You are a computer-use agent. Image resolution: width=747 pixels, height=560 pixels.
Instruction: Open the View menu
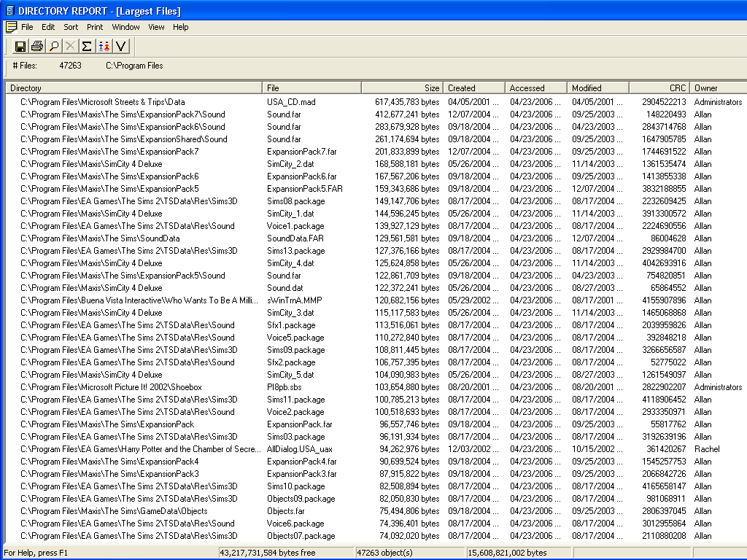(x=156, y=27)
